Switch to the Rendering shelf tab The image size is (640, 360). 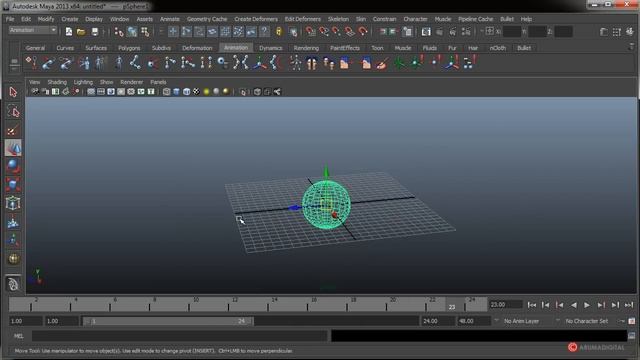coord(306,48)
